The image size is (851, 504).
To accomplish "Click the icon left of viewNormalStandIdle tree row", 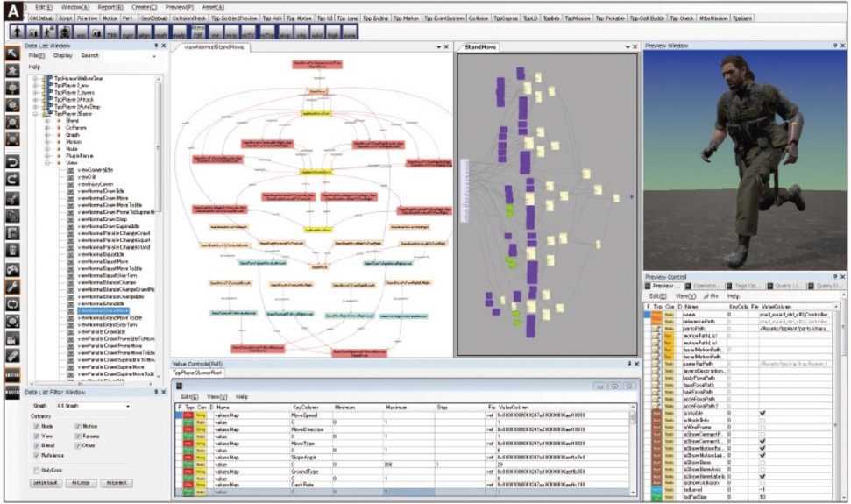I will coord(71,304).
